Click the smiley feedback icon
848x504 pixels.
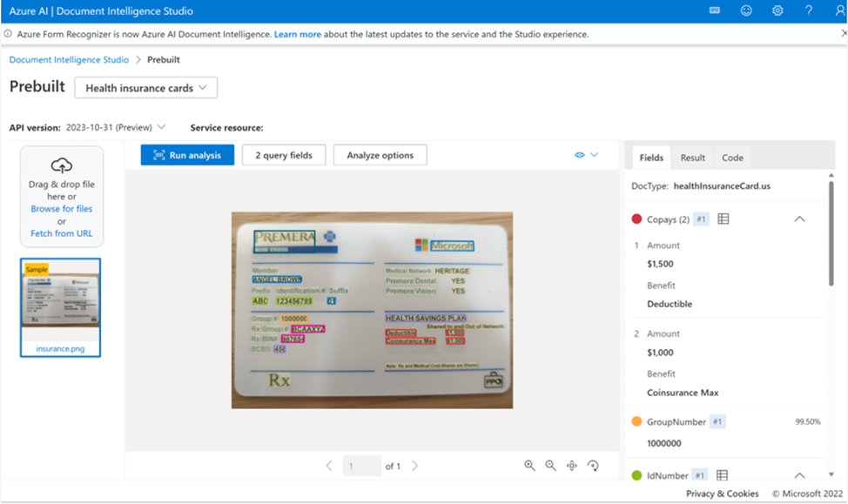[746, 10]
